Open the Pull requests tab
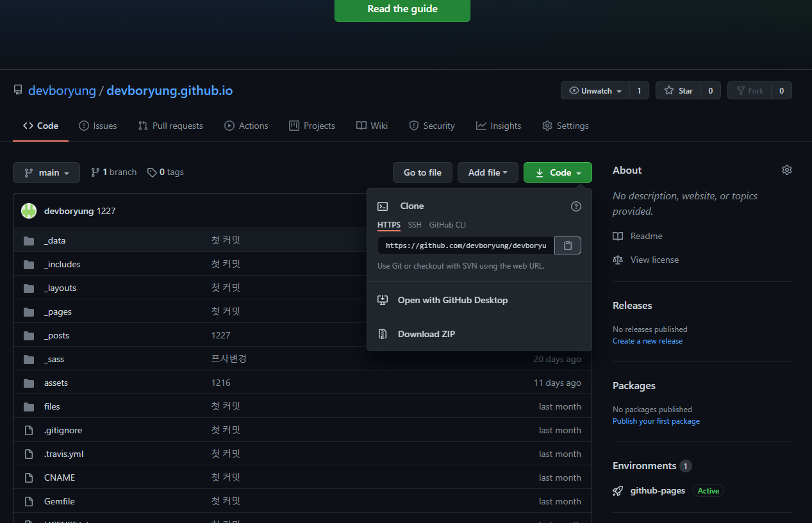The width and height of the screenshot is (812, 523). [170, 126]
